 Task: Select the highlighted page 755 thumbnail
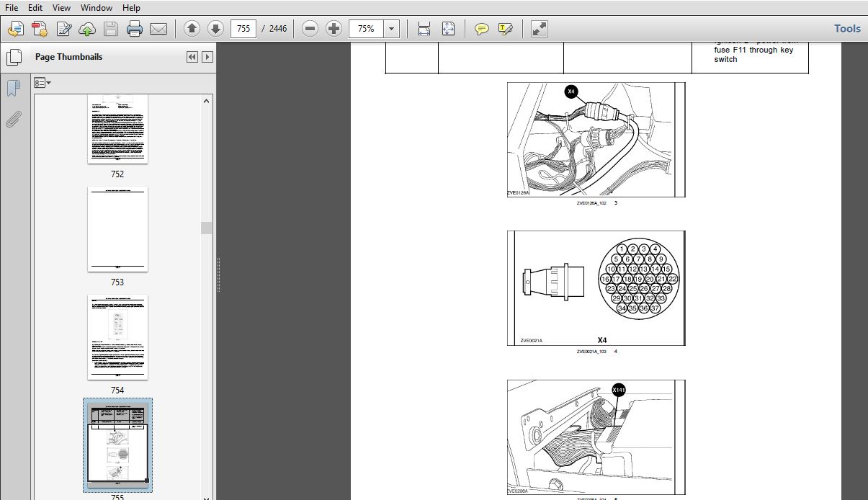point(117,445)
